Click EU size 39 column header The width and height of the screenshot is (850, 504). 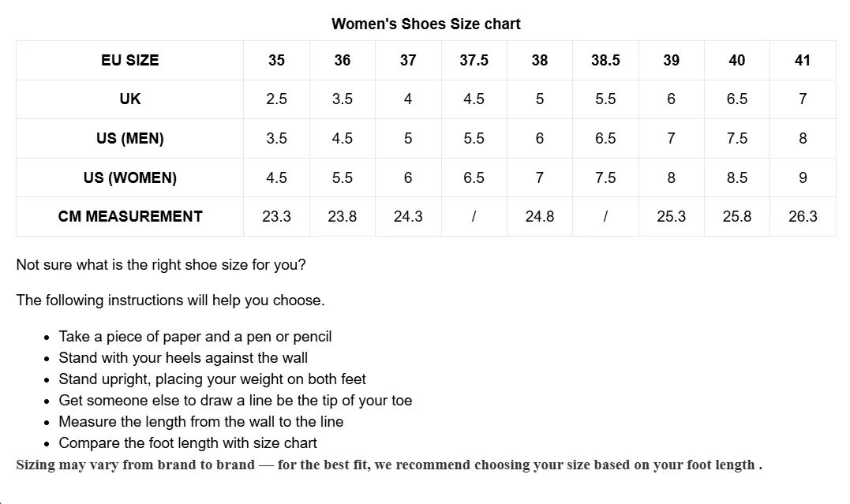(x=671, y=60)
